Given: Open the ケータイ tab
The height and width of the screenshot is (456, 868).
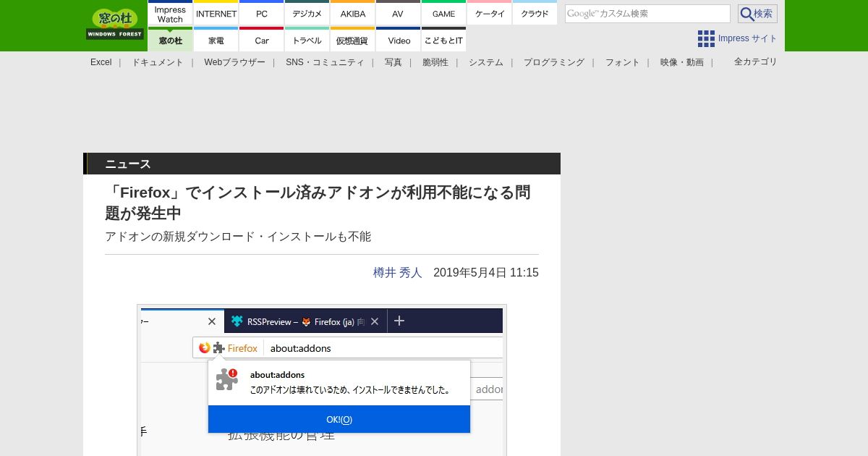Looking at the screenshot, I should [x=490, y=14].
